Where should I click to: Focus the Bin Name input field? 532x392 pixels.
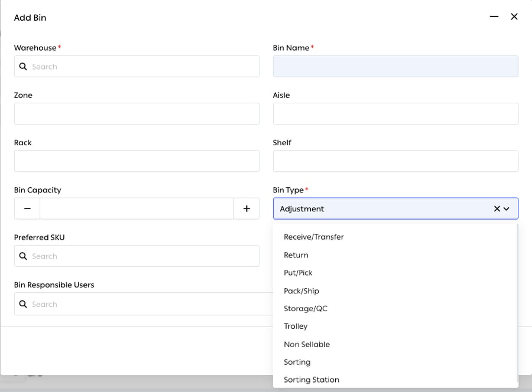click(395, 66)
